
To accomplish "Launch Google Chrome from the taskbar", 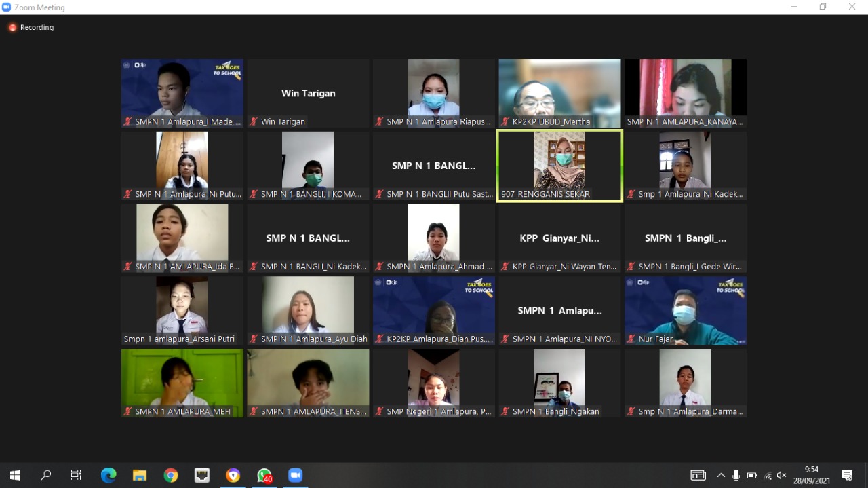I will (x=171, y=475).
